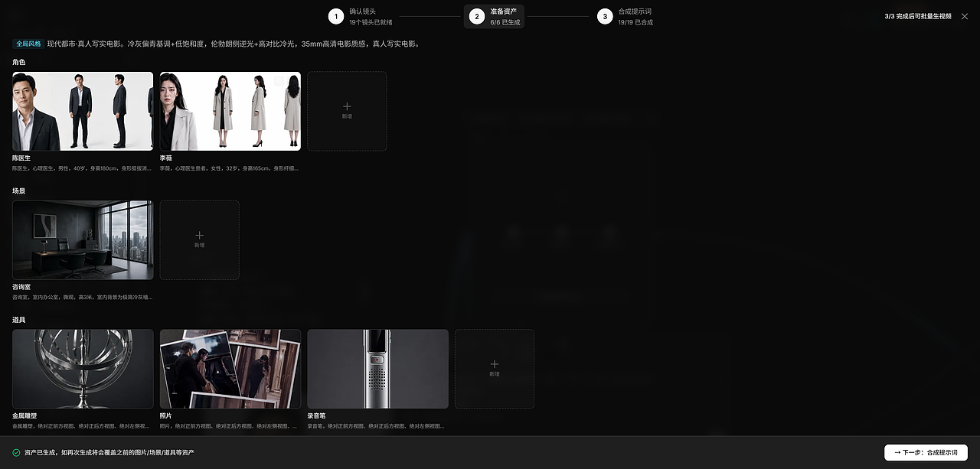Screen dimensions: 980x469
Task: Click the green check icon beside 资产已生成
Action: (16, 452)
